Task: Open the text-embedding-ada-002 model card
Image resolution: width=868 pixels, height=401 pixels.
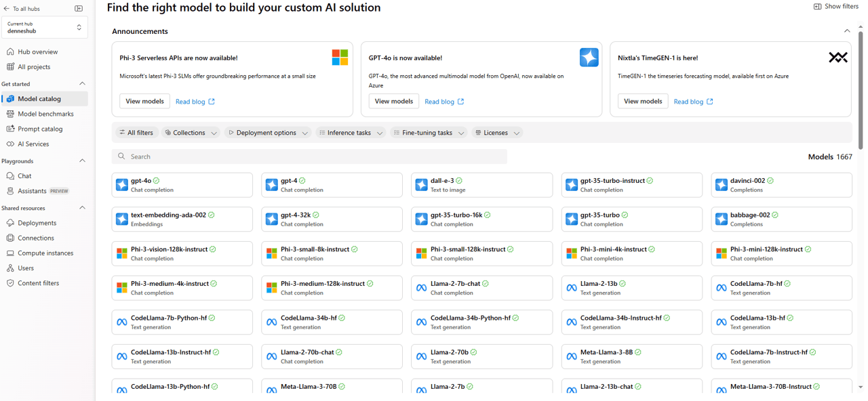Action: point(182,219)
